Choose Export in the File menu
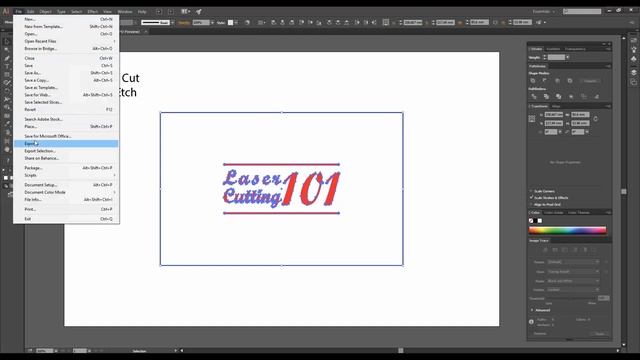 [66, 143]
